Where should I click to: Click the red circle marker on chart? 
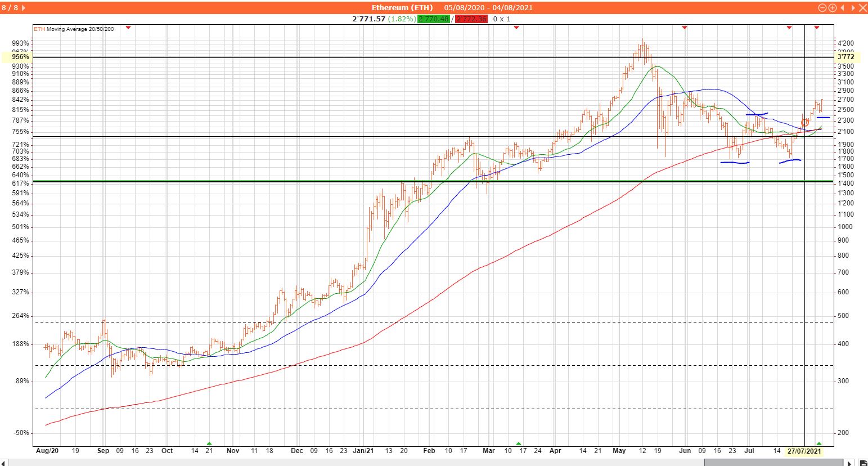click(x=805, y=123)
